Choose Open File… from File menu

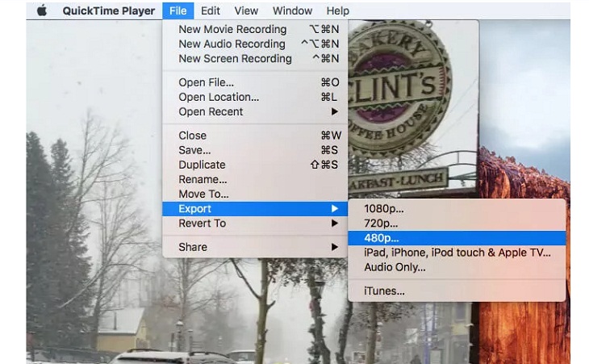point(255,82)
